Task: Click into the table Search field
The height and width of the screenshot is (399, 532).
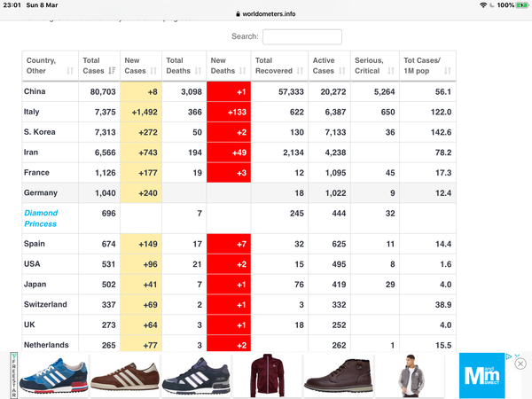Action: point(301,36)
